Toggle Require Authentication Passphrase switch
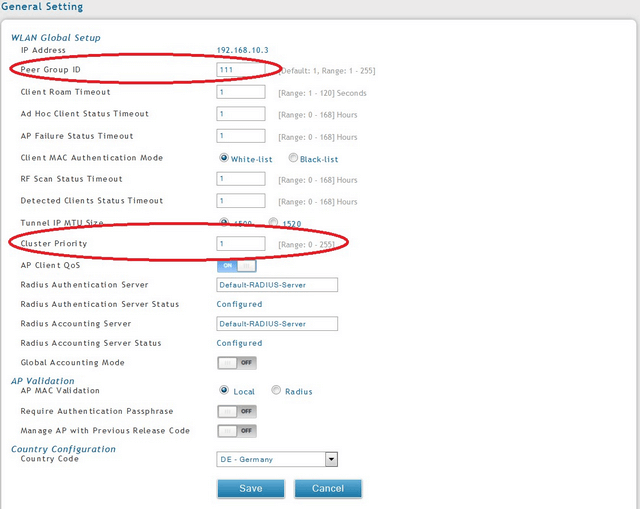 pyautogui.click(x=236, y=411)
